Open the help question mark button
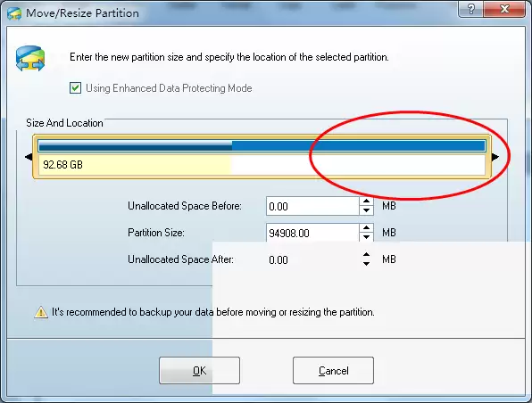The width and height of the screenshot is (532, 403). point(470,9)
